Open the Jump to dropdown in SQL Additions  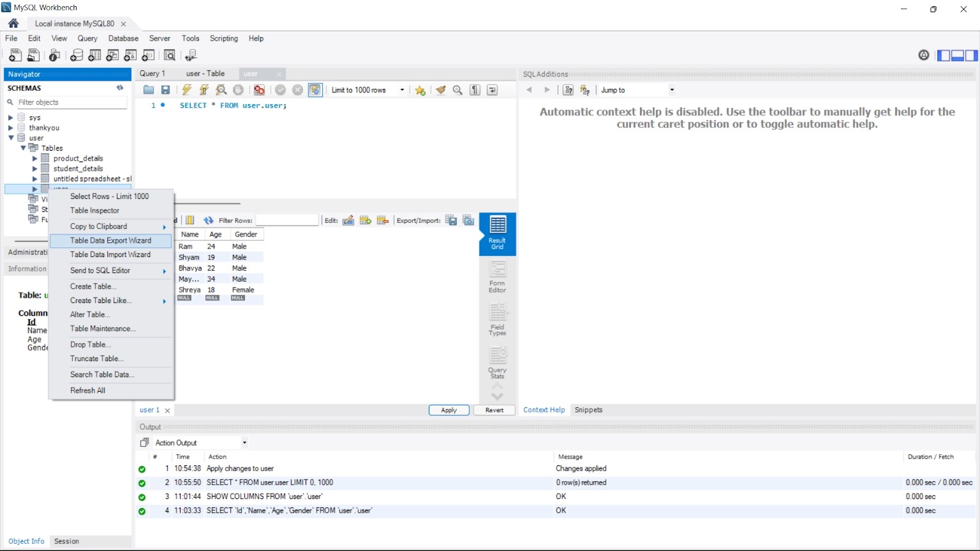point(672,90)
